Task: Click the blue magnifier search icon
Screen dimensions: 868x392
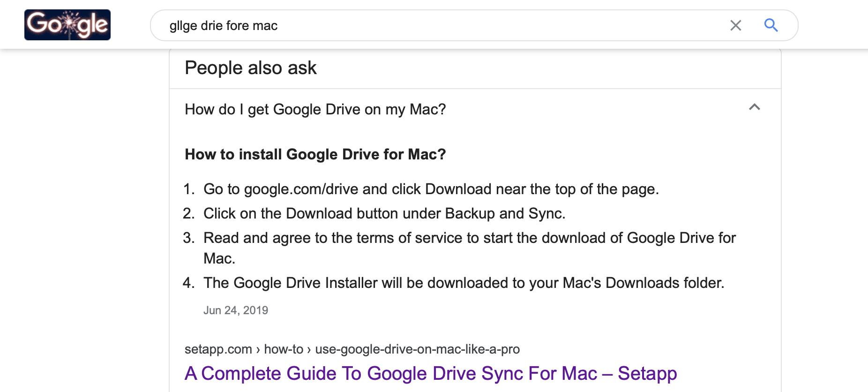Action: pos(771,25)
